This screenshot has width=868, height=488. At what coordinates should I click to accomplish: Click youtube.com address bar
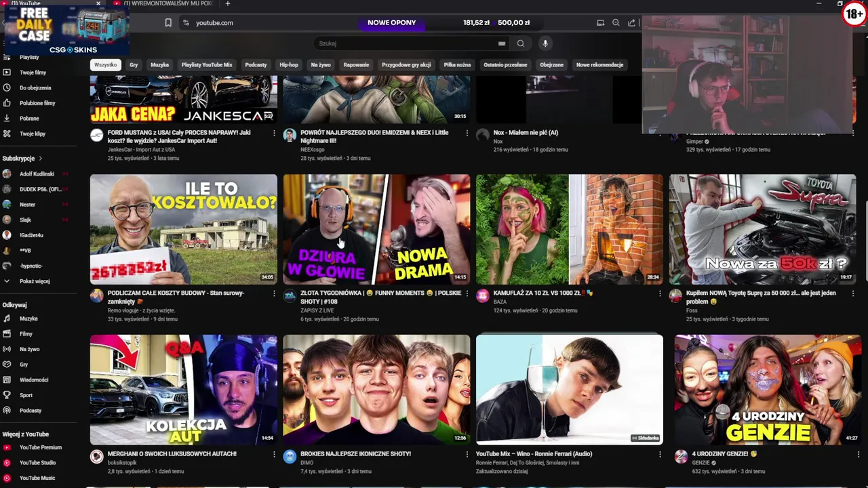click(214, 22)
